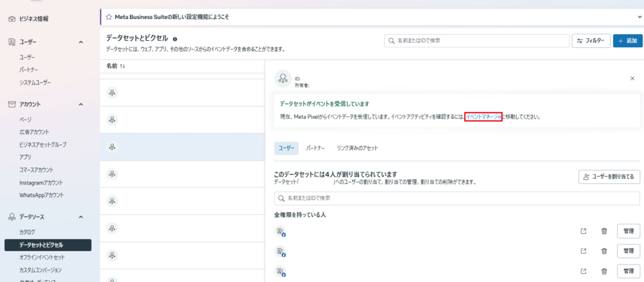Collapse the アカウント sidebar section
The image size is (644, 282).
(x=80, y=104)
